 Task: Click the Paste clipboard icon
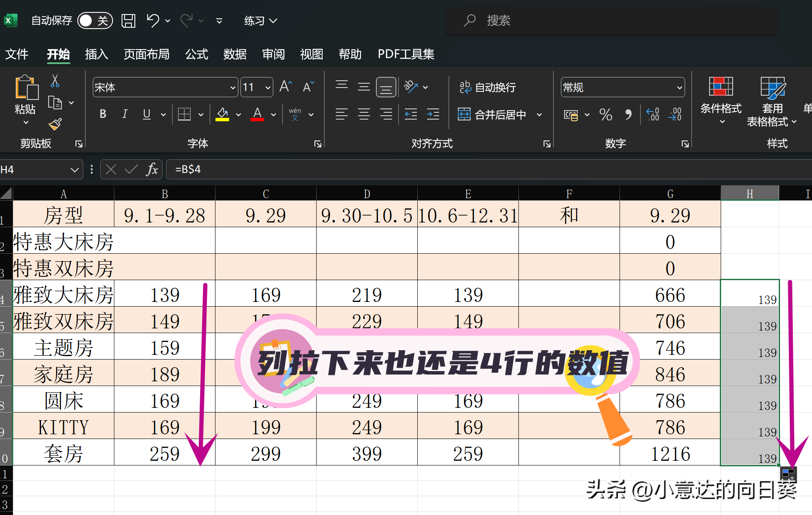pyautogui.click(x=26, y=88)
